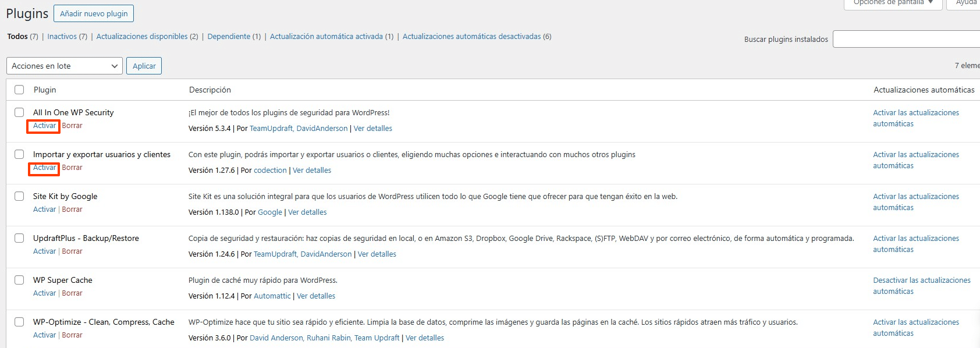This screenshot has width=980, height=348.
Task: Select the WP Super Cache plugin checkbox
Action: pos(19,280)
